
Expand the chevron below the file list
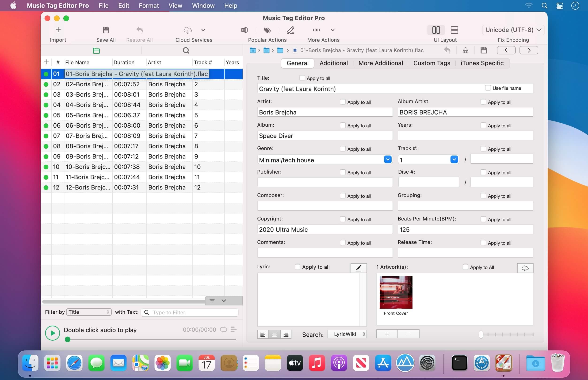(x=224, y=300)
